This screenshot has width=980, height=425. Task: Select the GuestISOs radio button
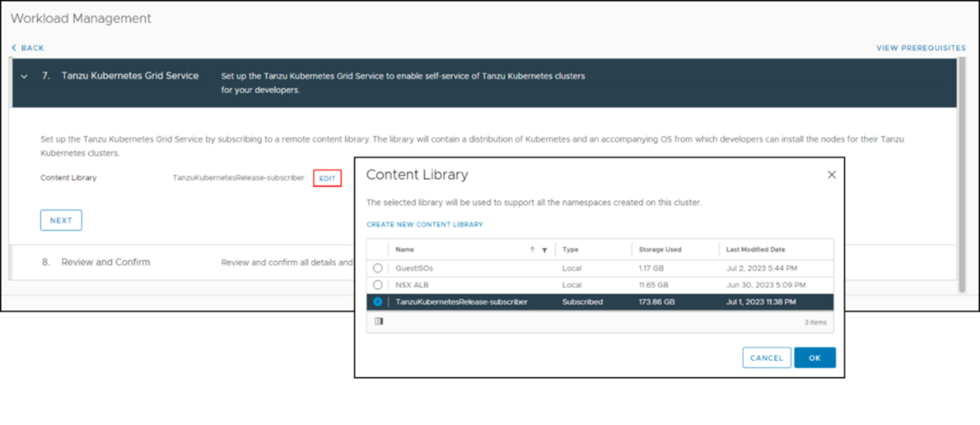pyautogui.click(x=378, y=268)
